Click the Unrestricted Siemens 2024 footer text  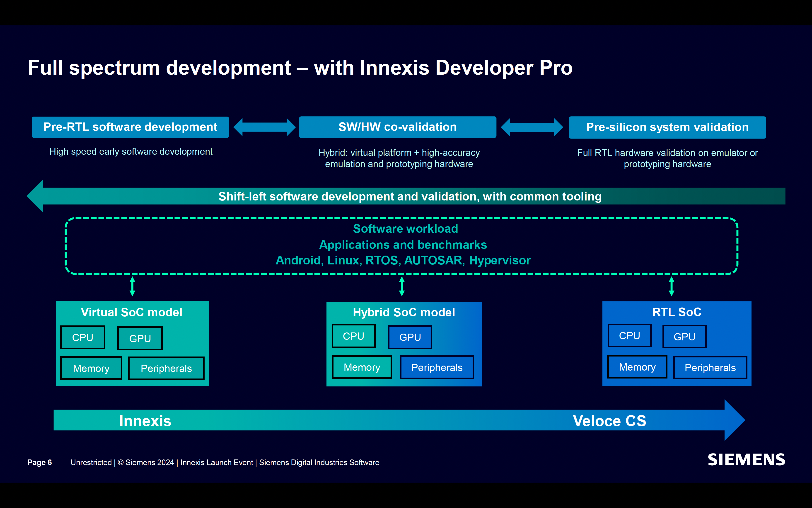(225, 462)
